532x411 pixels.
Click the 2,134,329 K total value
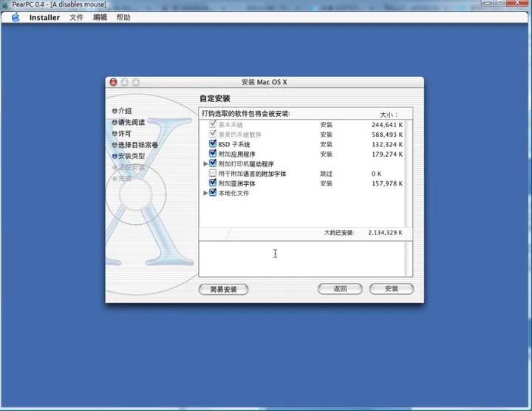point(385,233)
